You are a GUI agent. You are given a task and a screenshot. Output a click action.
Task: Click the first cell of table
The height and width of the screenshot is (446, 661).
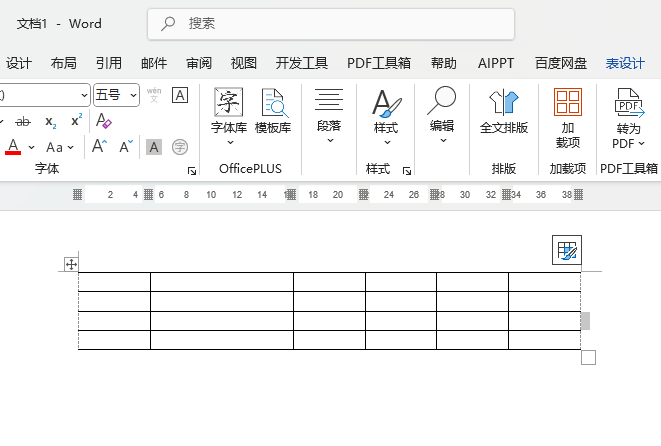pos(114,282)
